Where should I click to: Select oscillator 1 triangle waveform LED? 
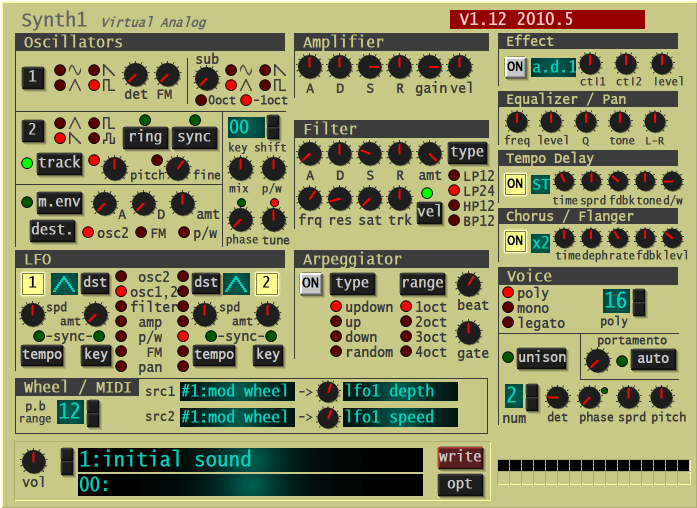coord(60,85)
